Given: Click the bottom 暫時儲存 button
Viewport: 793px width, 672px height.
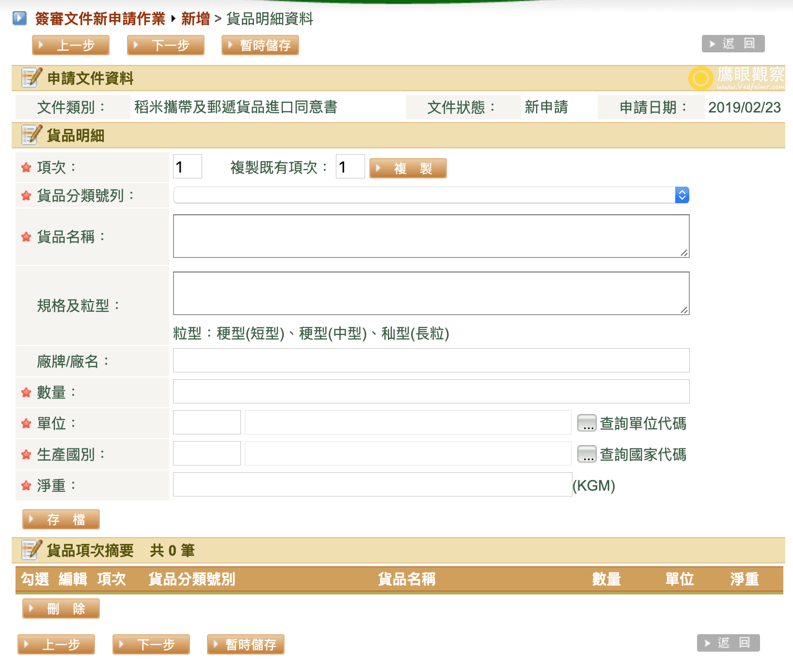Looking at the screenshot, I should tap(246, 644).
